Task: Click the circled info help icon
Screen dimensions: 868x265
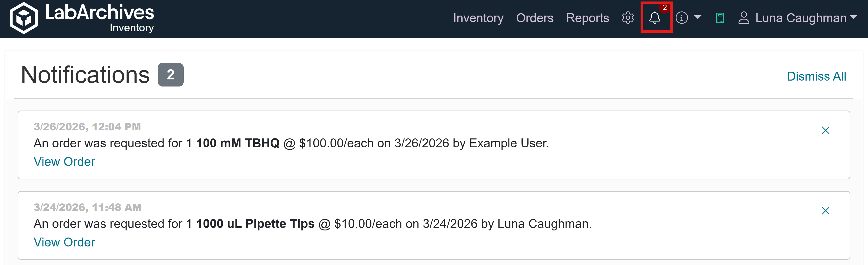Action: (x=682, y=18)
